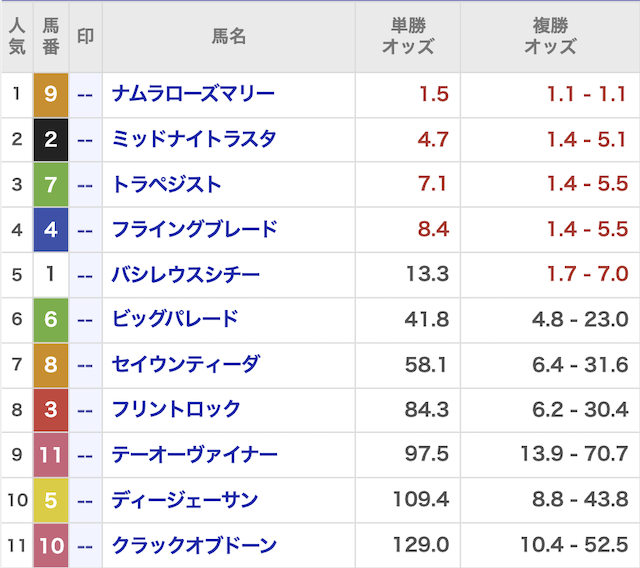This screenshot has width=640, height=568.
Task: Click win odds 1.5 value
Action: click(x=434, y=95)
